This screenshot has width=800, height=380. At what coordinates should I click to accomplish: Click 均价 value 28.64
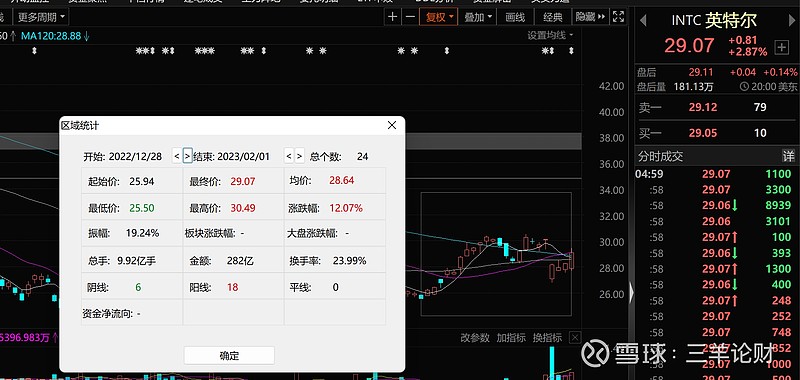(x=342, y=181)
